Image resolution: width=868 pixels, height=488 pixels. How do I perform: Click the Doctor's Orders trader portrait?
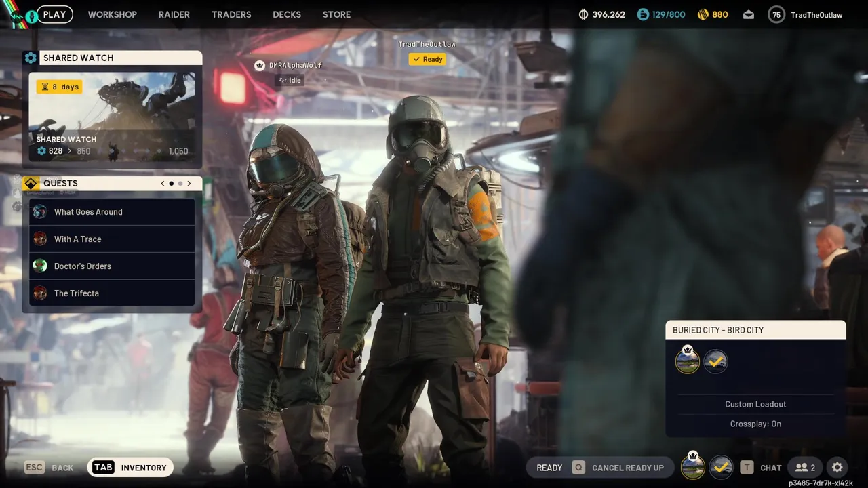coord(40,266)
